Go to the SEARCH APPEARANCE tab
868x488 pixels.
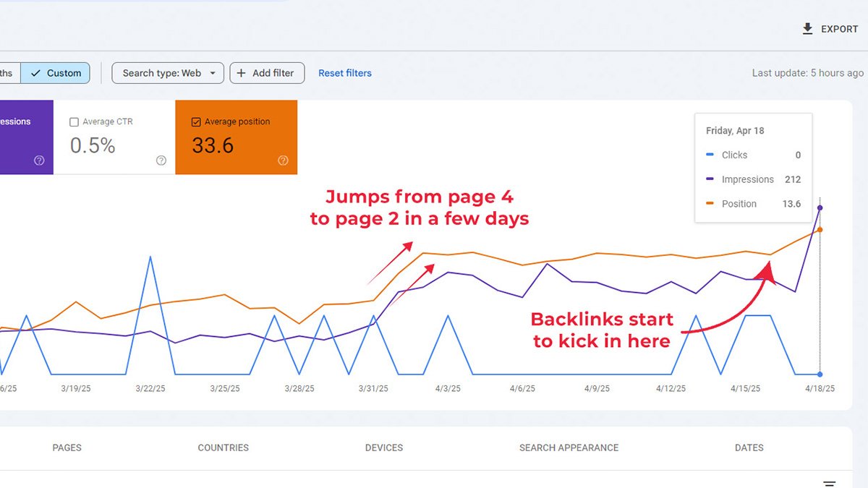[x=569, y=448]
